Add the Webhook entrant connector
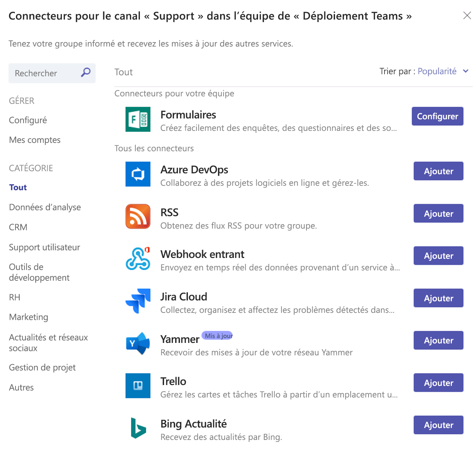 pos(438,256)
